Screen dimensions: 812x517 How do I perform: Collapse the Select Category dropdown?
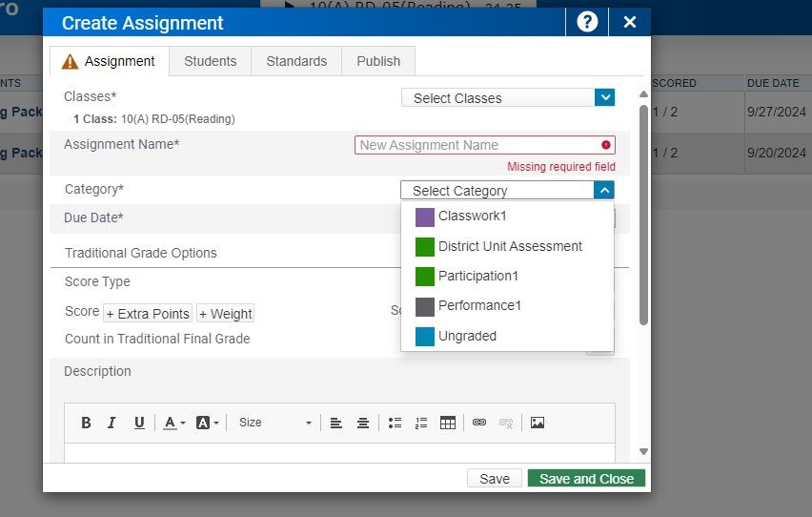(604, 190)
